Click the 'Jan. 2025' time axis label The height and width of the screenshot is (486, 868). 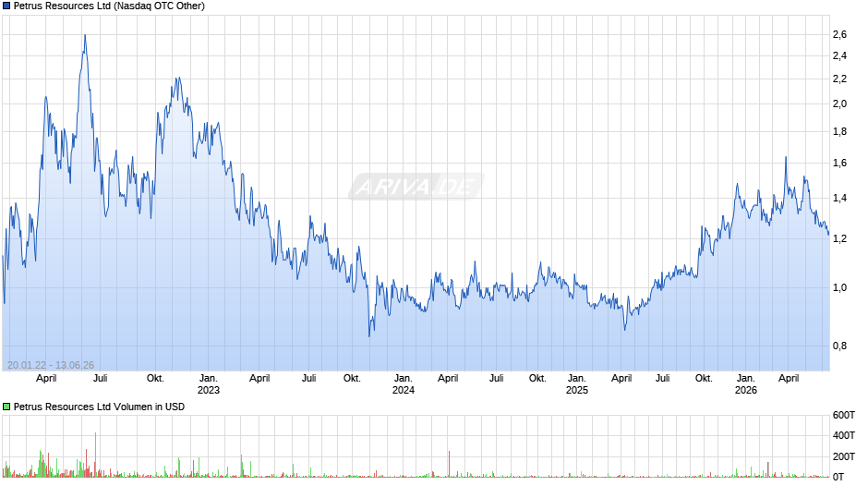coord(577,384)
